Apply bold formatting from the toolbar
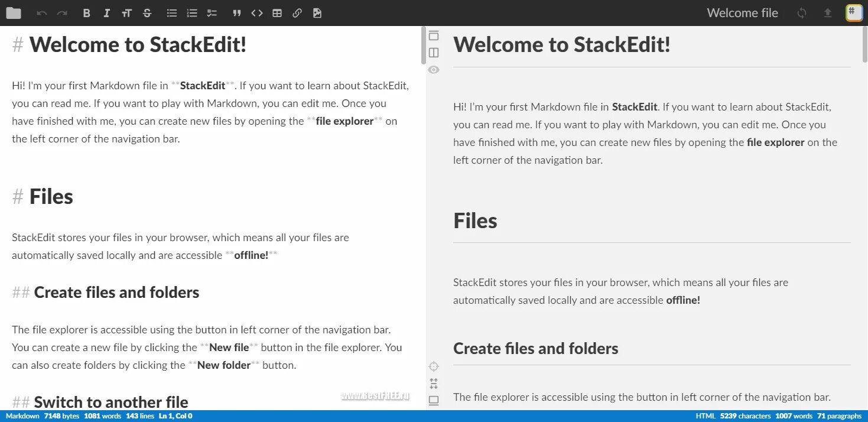The width and height of the screenshot is (868, 422). click(x=87, y=13)
